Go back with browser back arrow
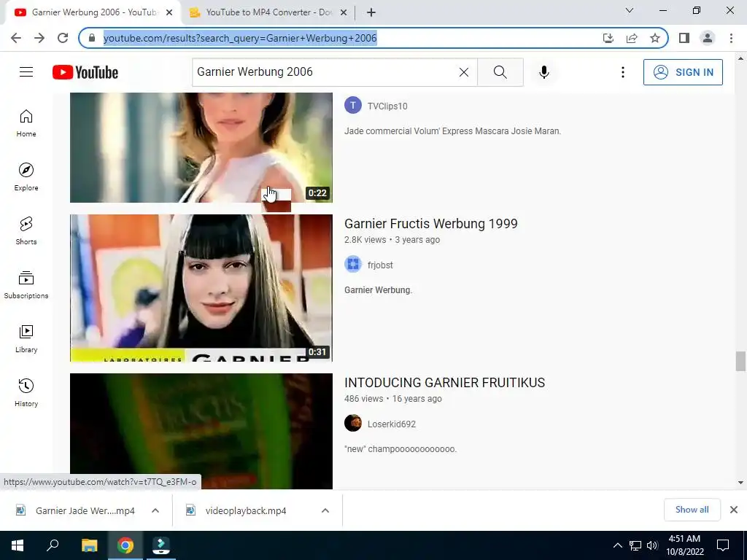The height and width of the screenshot is (560, 747). coord(16,38)
